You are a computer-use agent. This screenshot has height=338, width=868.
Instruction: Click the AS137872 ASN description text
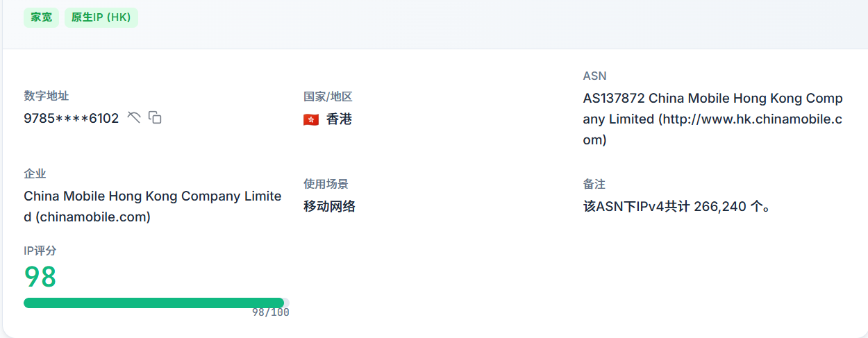(x=712, y=119)
